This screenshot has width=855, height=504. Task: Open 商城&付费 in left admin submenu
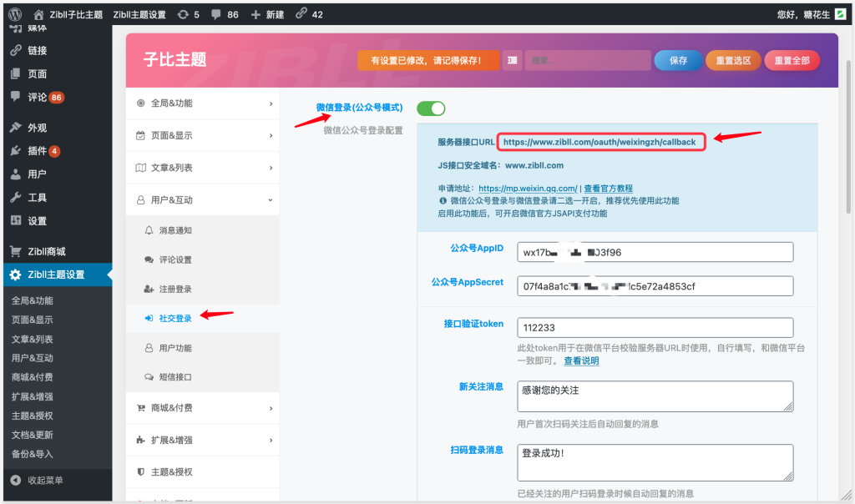click(33, 377)
